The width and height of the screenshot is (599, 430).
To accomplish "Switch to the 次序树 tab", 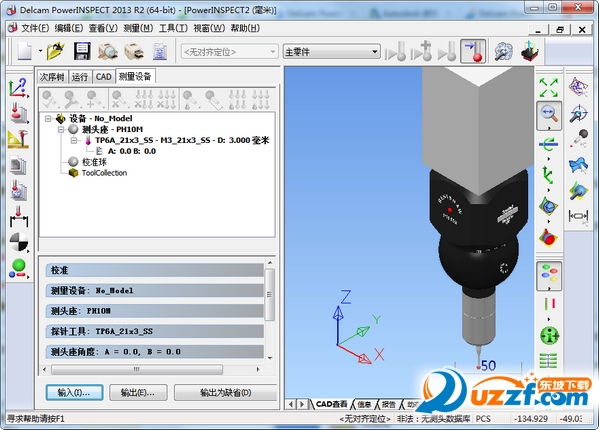I will point(52,77).
